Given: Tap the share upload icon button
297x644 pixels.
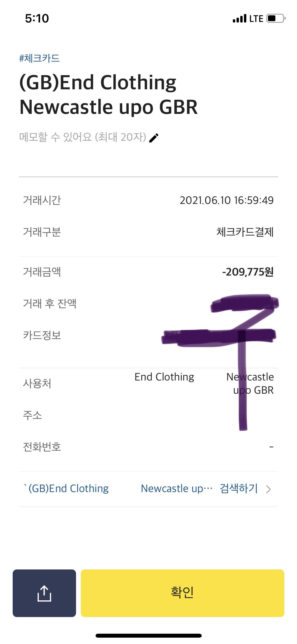Looking at the screenshot, I should coord(44,593).
